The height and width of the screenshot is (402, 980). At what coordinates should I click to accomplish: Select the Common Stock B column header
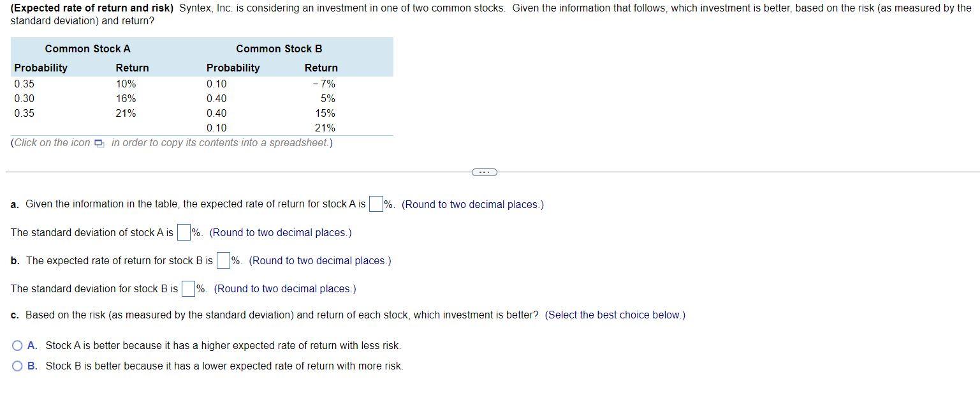tap(279, 48)
